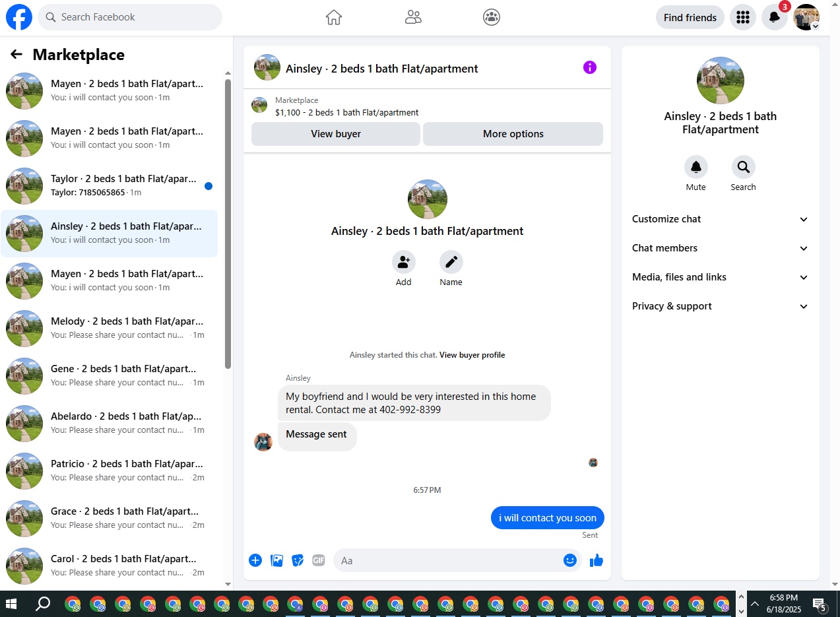Search within the conversation

[x=744, y=167]
